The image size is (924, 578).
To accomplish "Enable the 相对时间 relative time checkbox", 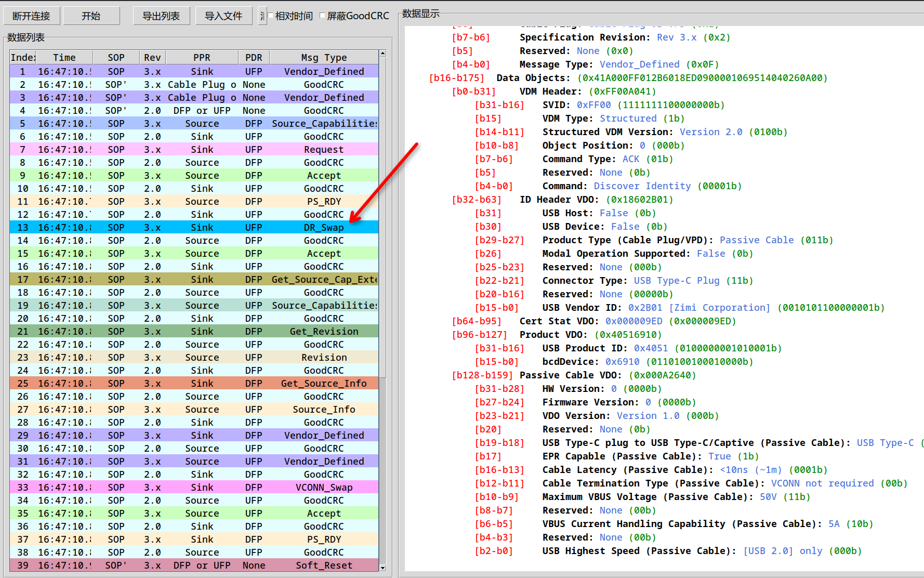I will 271,16.
